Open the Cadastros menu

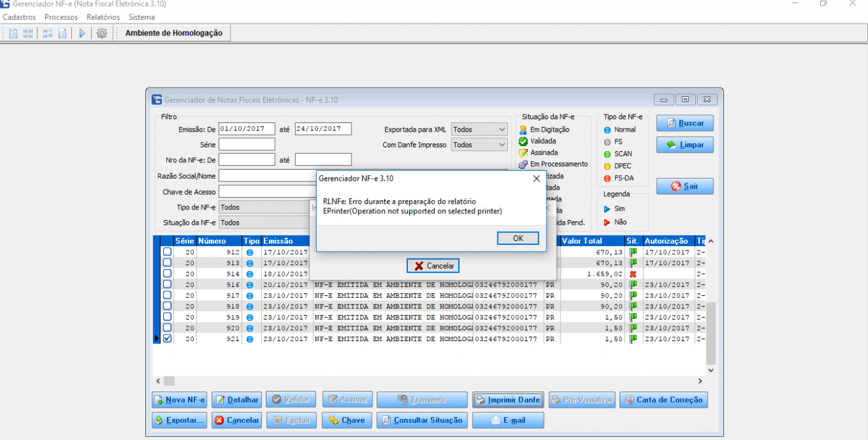20,17
